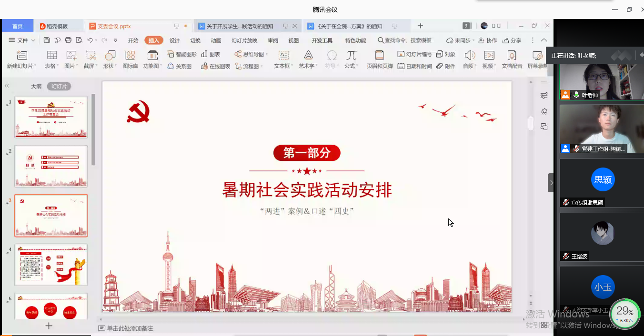Viewport: 644px width, 336px height.
Task: Insert a chart with 图表 icon
Action: 211,54
